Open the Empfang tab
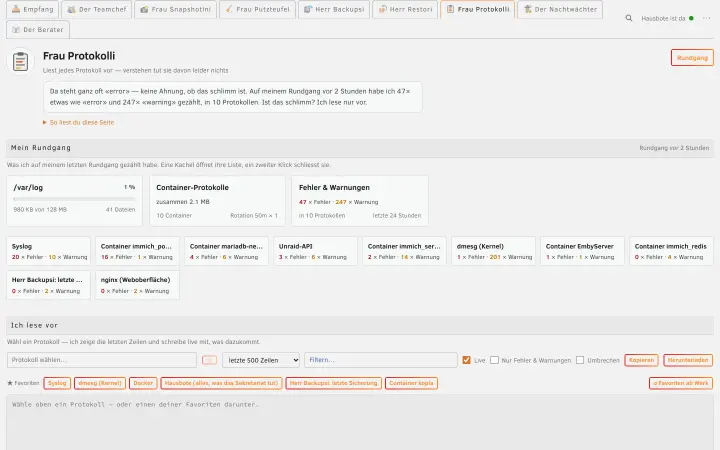Screen dimensions: 720x450 [32, 9]
